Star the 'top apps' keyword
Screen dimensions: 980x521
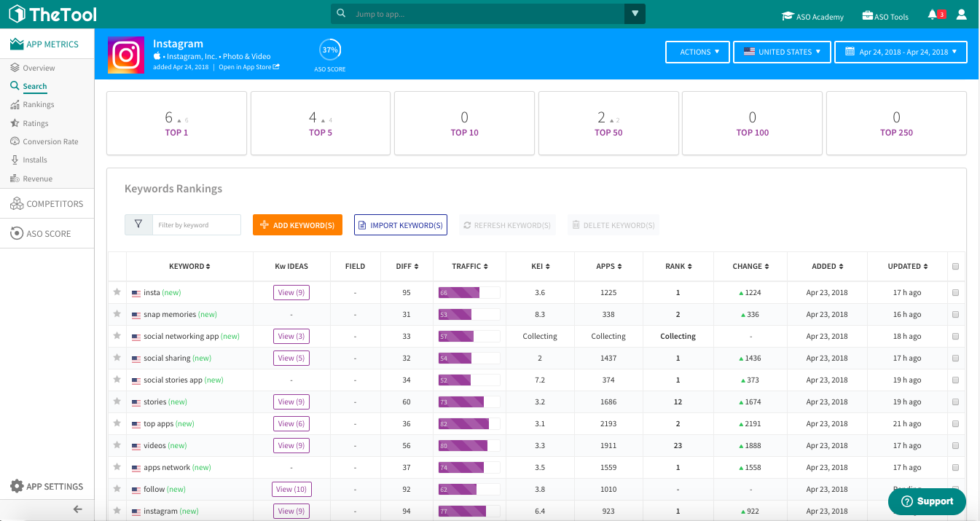coord(117,423)
